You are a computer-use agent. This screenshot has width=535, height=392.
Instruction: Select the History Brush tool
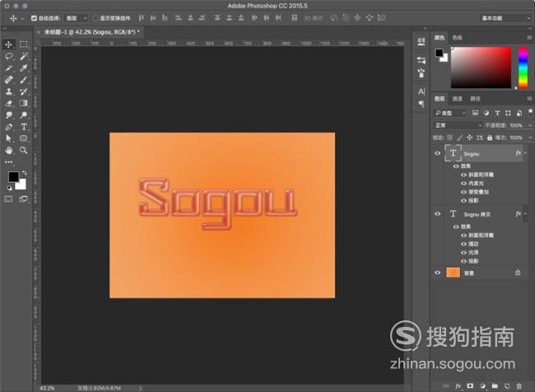pos(24,91)
